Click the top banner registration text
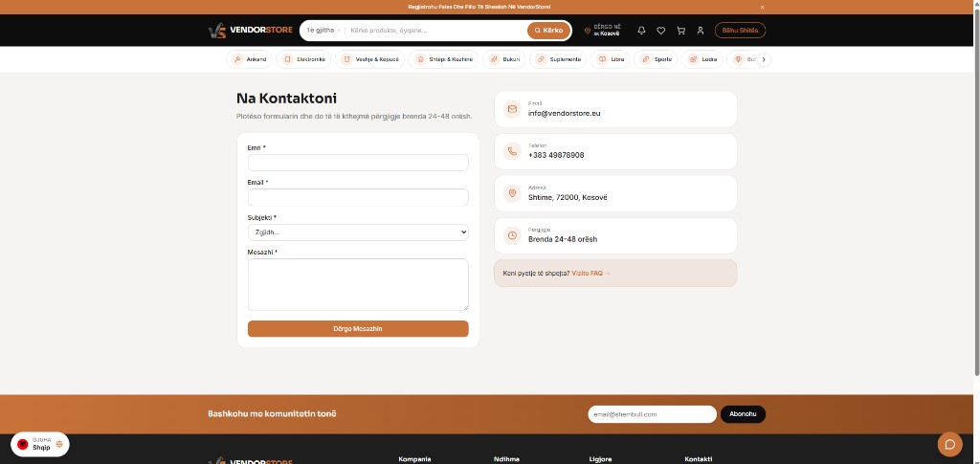This screenshot has width=980, height=464. 479,7
